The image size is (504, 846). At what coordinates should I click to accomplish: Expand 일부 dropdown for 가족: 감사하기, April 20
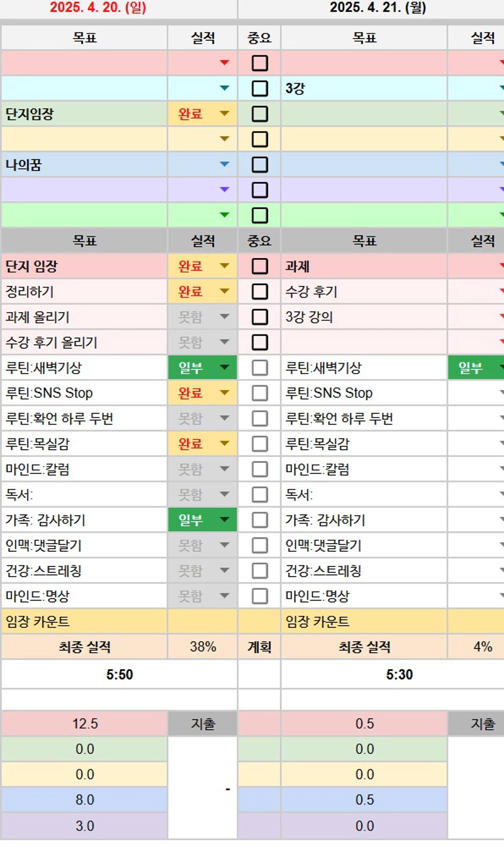(224, 519)
